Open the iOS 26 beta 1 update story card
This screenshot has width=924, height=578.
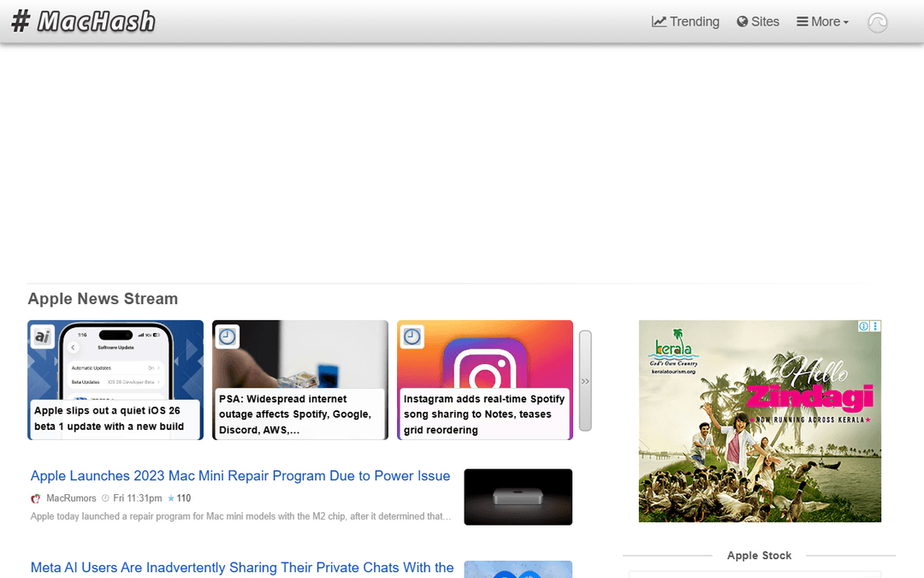point(115,380)
